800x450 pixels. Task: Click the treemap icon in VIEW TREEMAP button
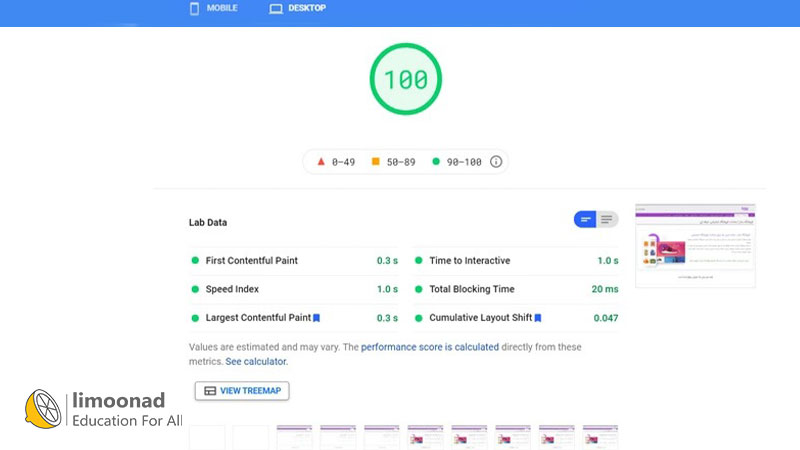click(210, 391)
